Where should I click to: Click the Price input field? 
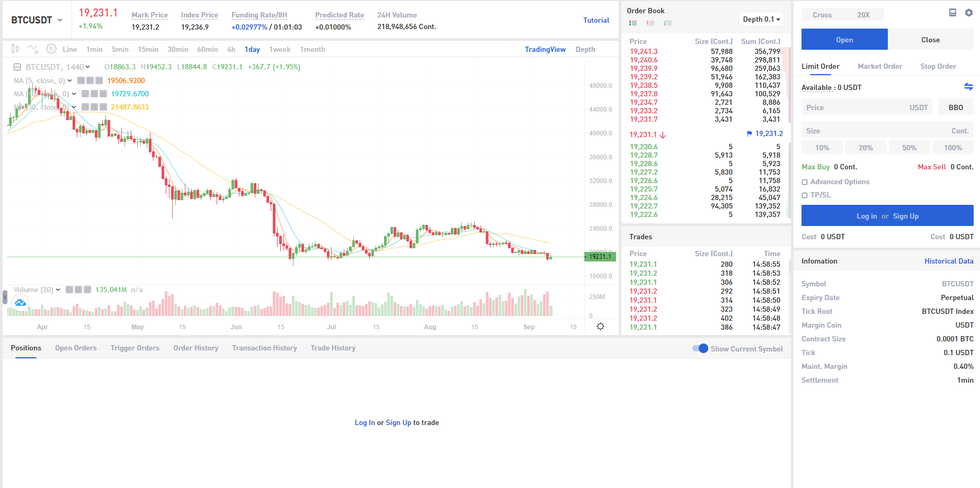(858, 107)
